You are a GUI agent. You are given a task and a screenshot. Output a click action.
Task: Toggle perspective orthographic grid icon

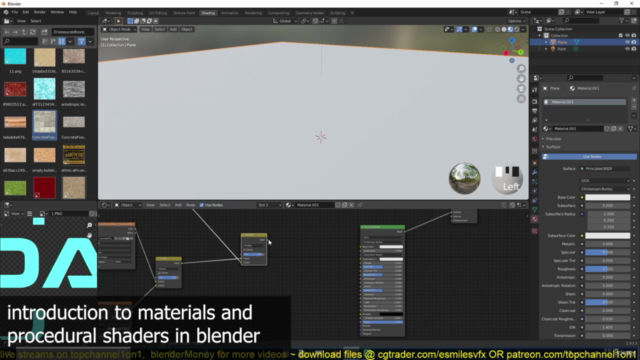(x=521, y=99)
